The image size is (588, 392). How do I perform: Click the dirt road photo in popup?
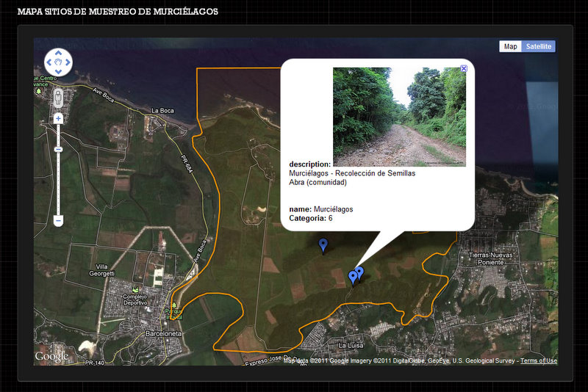pos(399,117)
